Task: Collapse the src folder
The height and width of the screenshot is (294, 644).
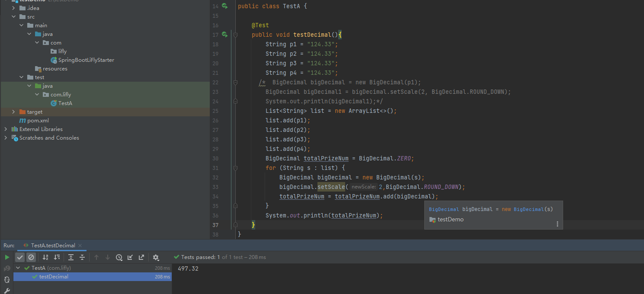Action: [13, 17]
